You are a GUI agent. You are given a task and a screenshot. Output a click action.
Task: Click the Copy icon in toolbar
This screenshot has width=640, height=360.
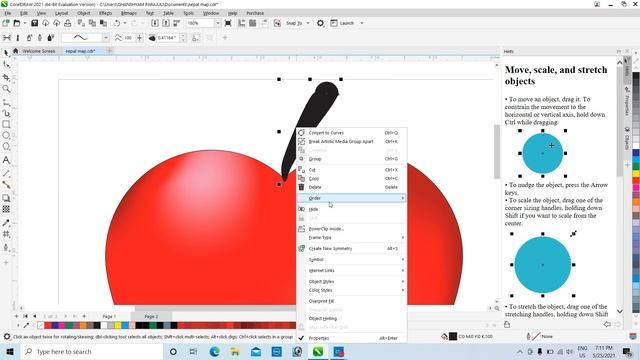click(x=93, y=23)
